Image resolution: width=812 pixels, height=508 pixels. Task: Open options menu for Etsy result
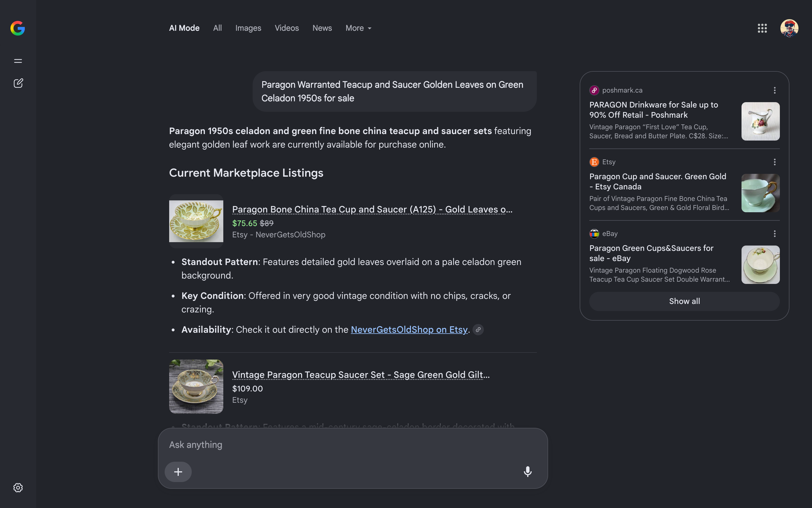775,162
